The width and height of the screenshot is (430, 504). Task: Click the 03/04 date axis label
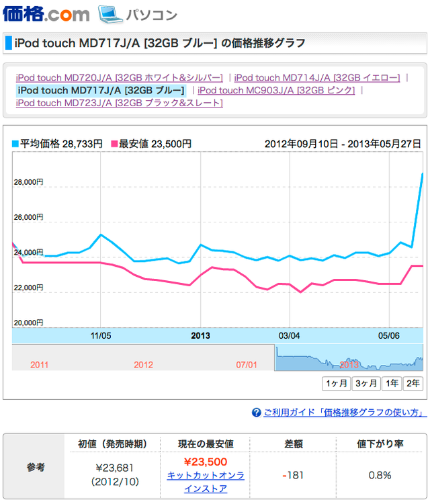[289, 335]
